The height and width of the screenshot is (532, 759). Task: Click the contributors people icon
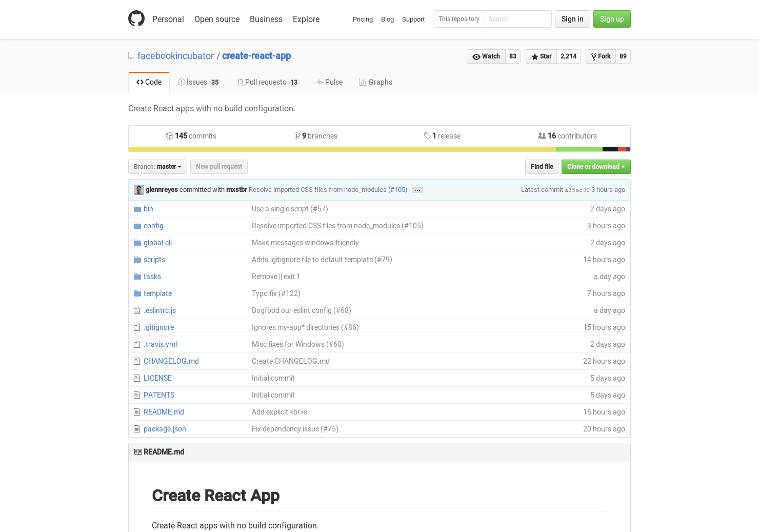[542, 135]
